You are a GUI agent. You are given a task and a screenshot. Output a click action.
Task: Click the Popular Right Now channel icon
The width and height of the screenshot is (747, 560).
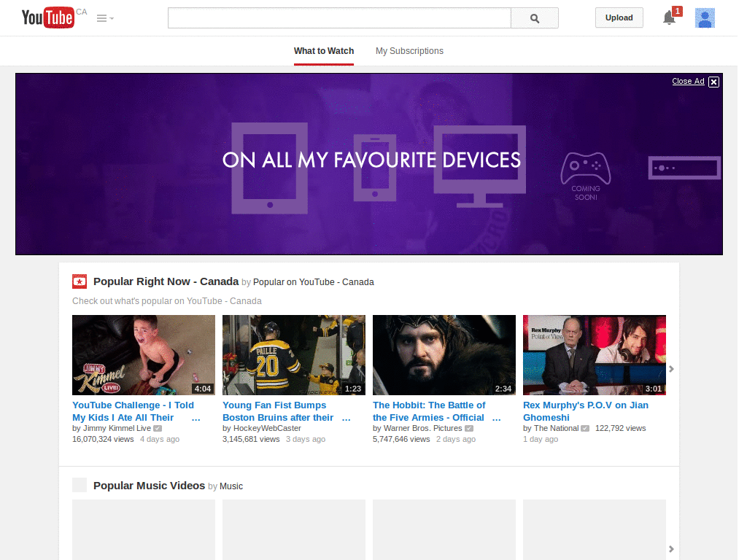[x=80, y=281]
